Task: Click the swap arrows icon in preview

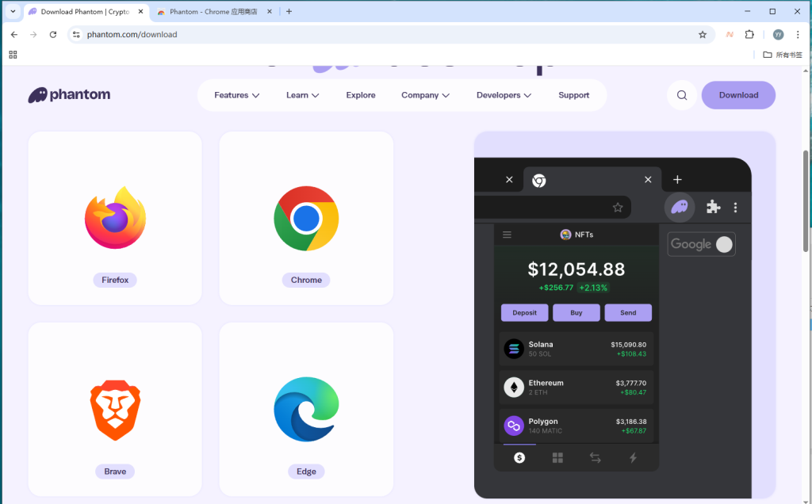Action: tap(596, 457)
